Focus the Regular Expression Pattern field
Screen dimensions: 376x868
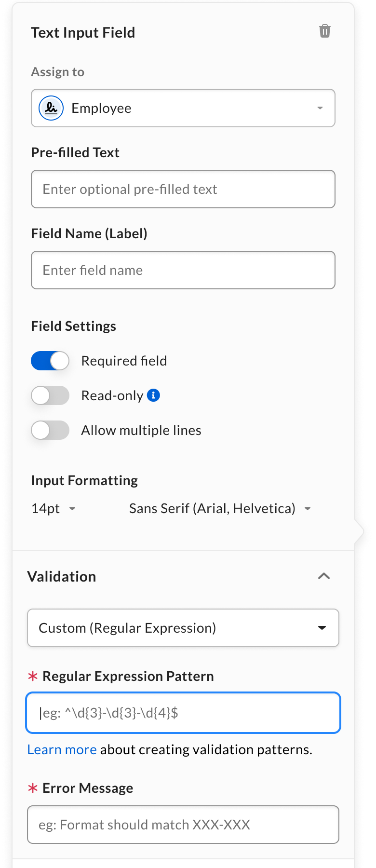point(183,713)
